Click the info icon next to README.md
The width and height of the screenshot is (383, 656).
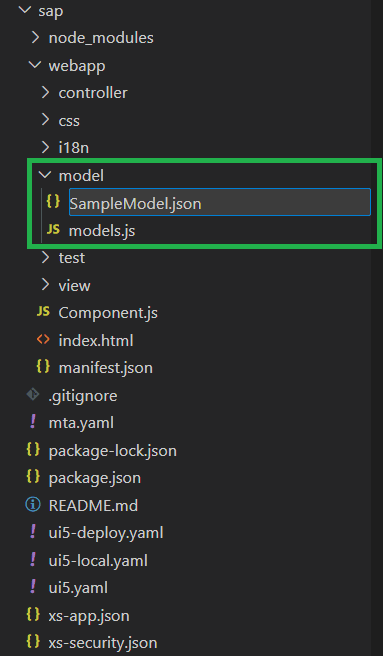(33, 505)
